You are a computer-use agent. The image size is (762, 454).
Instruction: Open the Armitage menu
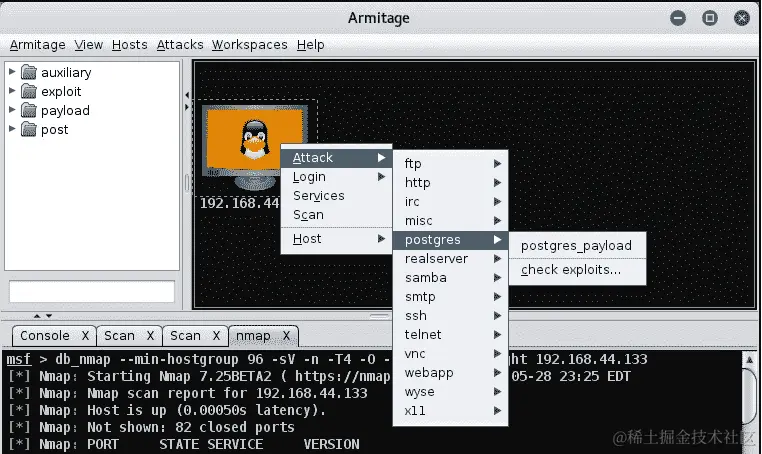pos(37,45)
